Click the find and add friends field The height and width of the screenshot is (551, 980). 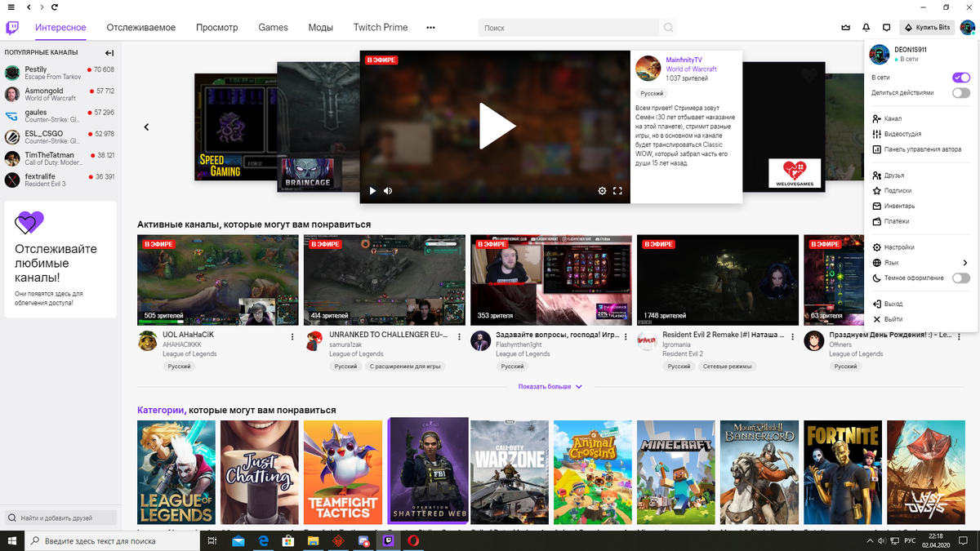coord(60,518)
